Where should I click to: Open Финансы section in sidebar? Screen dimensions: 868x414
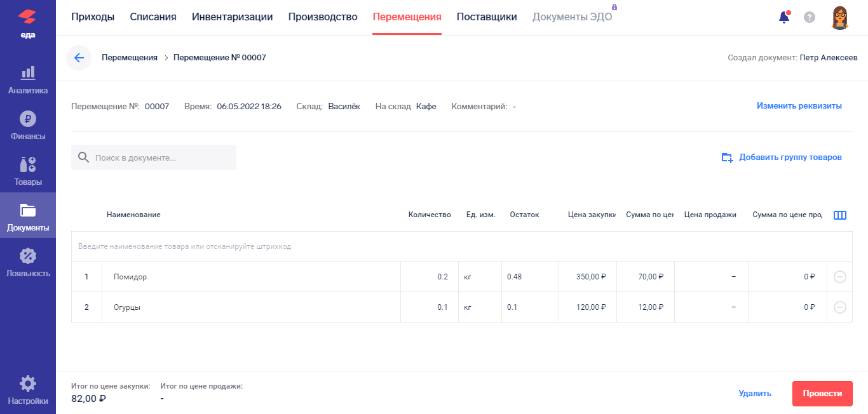pos(28,126)
